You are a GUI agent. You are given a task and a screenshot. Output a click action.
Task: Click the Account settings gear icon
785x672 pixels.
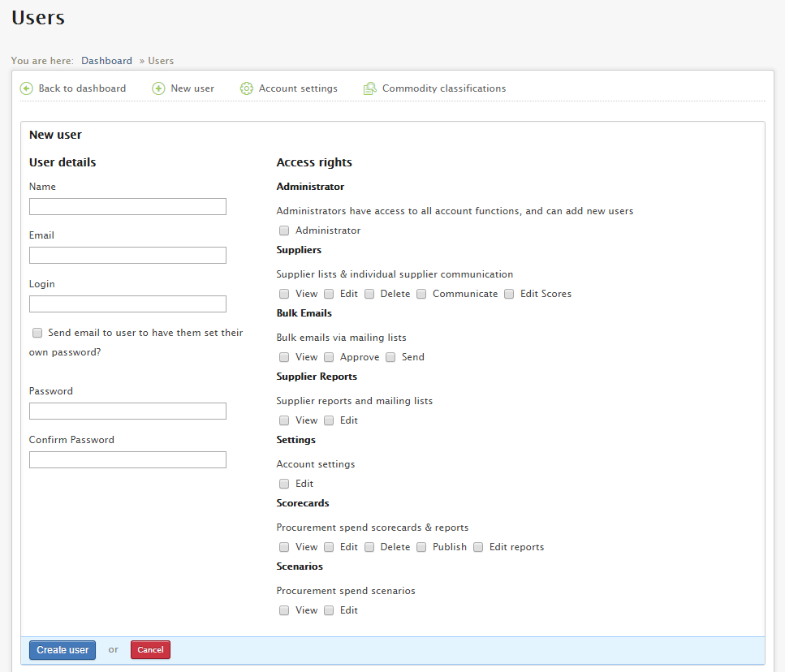click(246, 88)
